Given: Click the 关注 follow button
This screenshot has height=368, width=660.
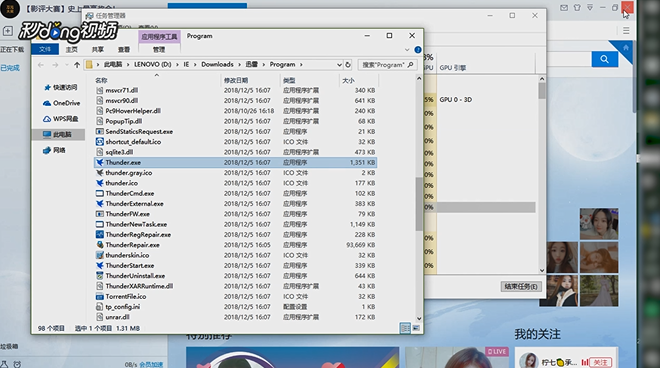Looking at the screenshot, I should 601,362.
